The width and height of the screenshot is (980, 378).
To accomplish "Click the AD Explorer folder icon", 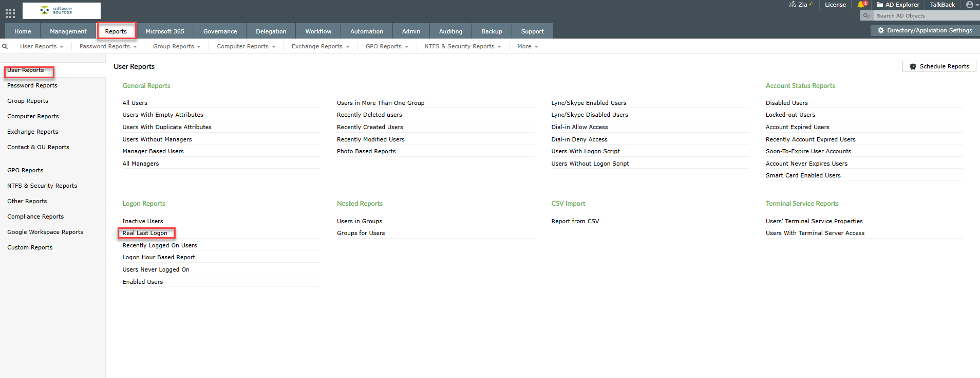I will [x=880, y=5].
